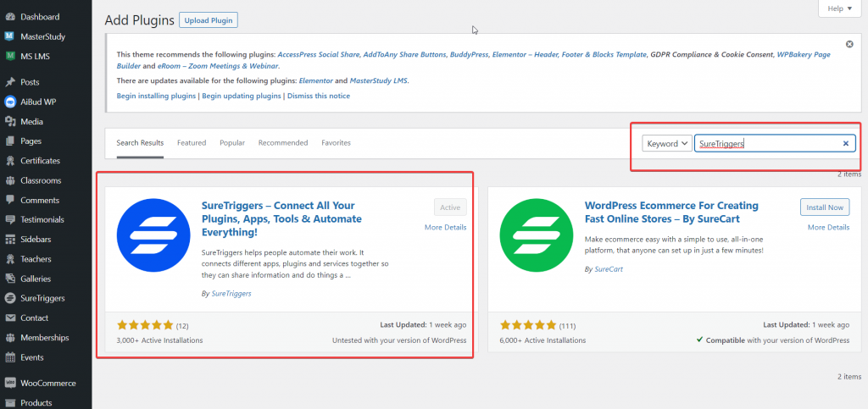Viewport: 868px width, 409px height.
Task: Click the blue SureTriggers plugin logo
Action: [x=153, y=235]
